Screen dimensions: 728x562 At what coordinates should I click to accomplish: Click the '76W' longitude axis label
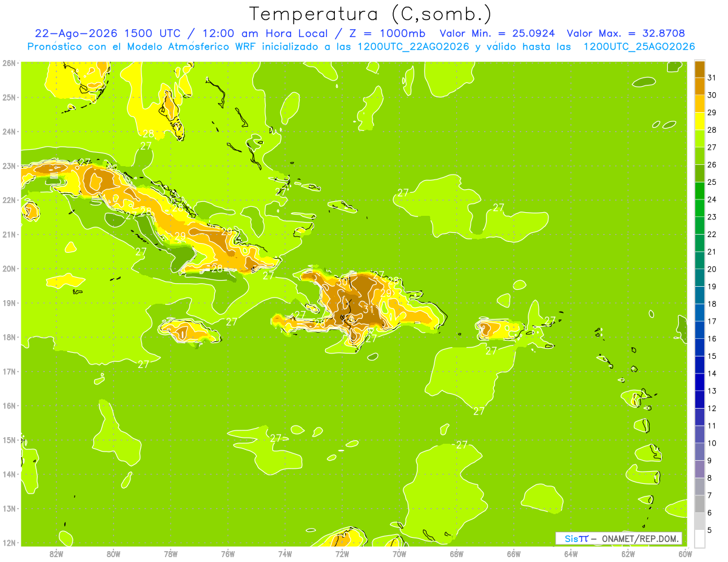click(227, 554)
